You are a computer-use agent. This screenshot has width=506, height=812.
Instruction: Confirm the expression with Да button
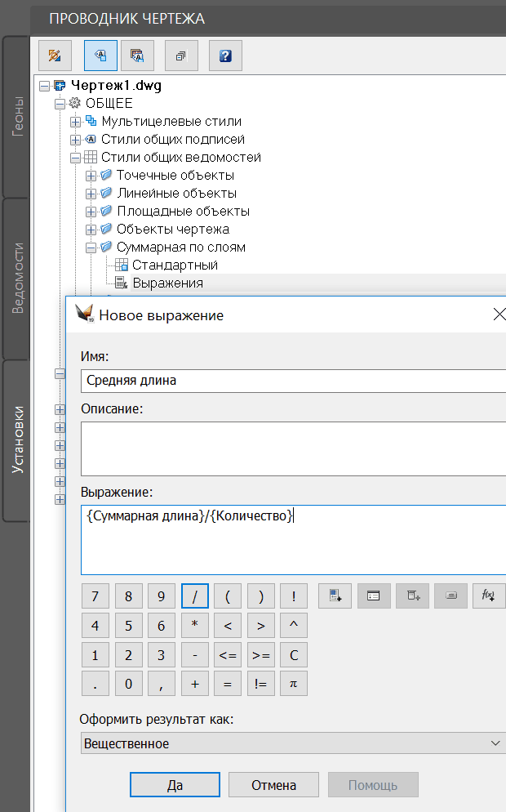pyautogui.click(x=175, y=785)
